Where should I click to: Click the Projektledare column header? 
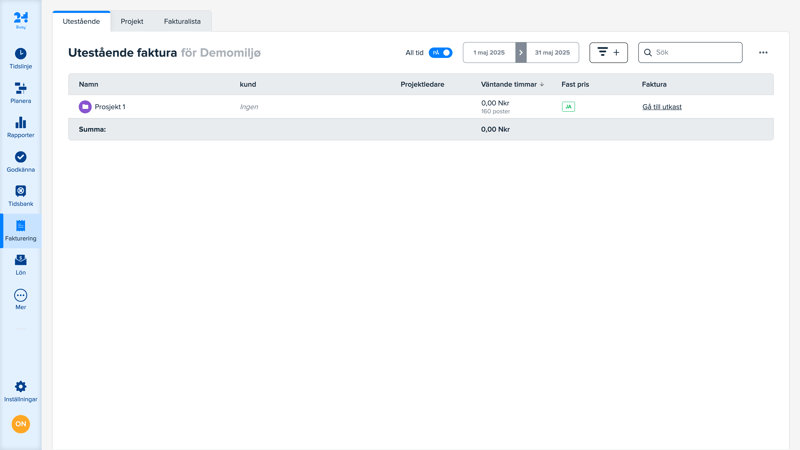[x=422, y=84]
